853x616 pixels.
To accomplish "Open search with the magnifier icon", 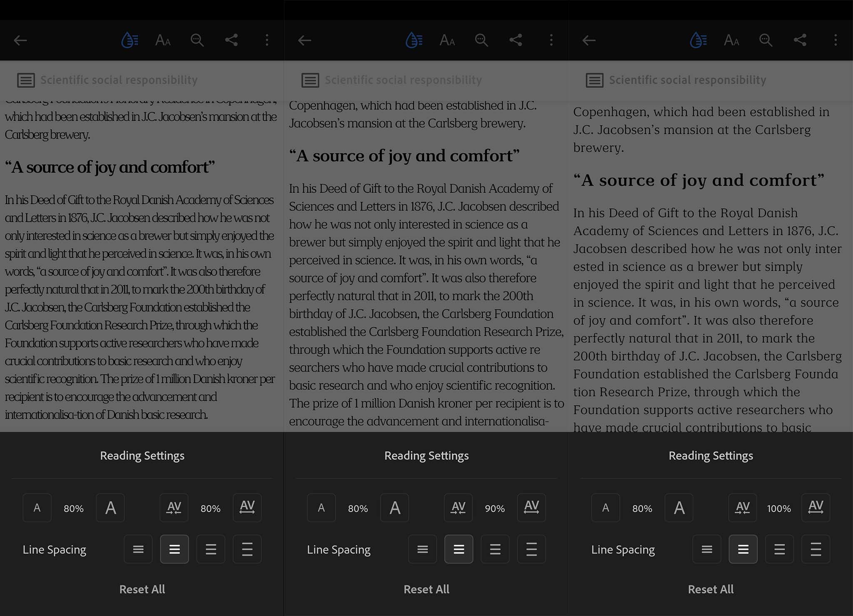I will click(x=197, y=40).
